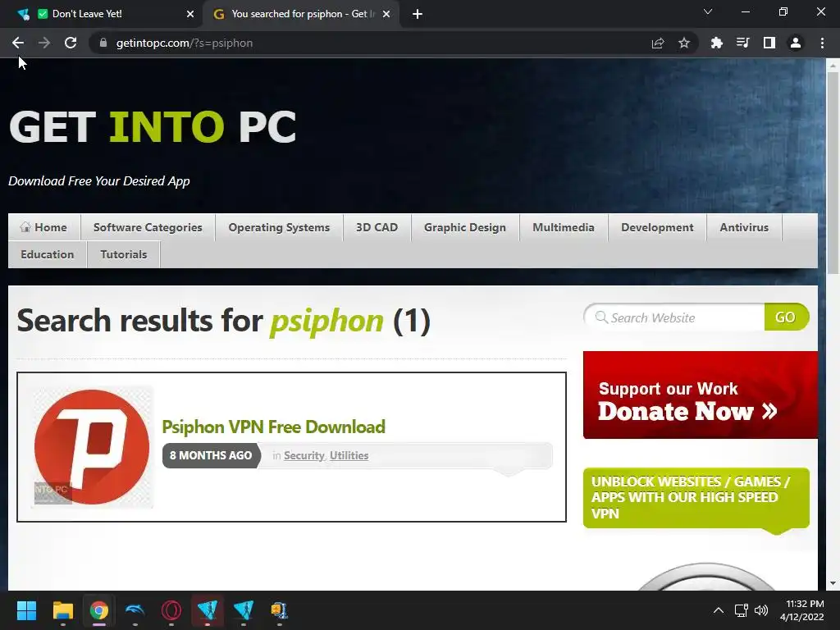Show hidden system tray icons
The width and height of the screenshot is (840, 630).
pos(719,610)
